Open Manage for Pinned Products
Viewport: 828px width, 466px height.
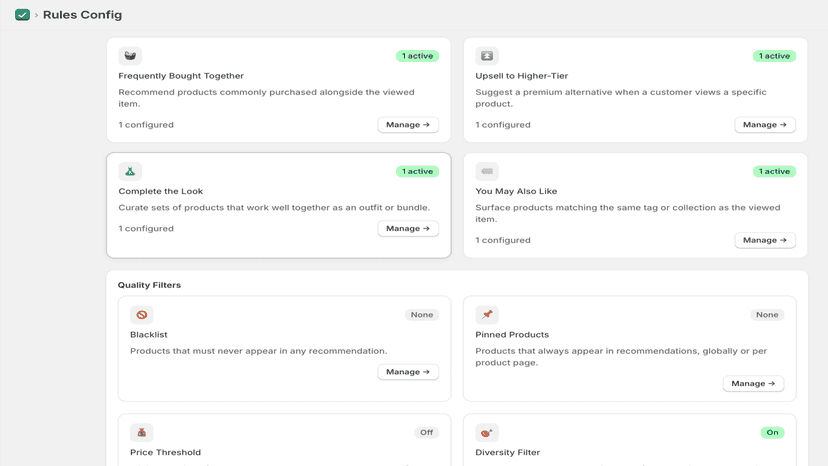pyautogui.click(x=754, y=384)
